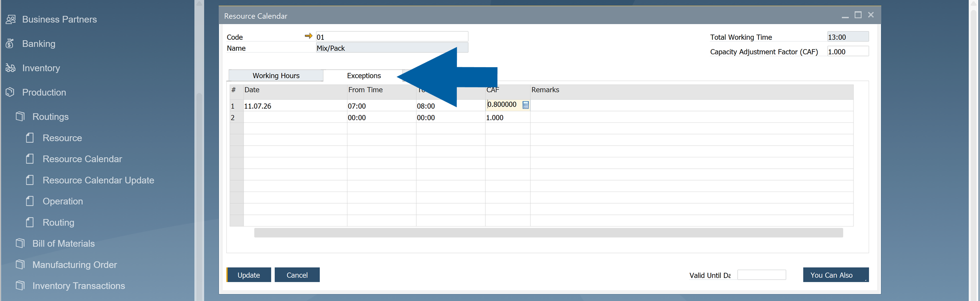Click the Update button
980x301 pixels.
249,275
